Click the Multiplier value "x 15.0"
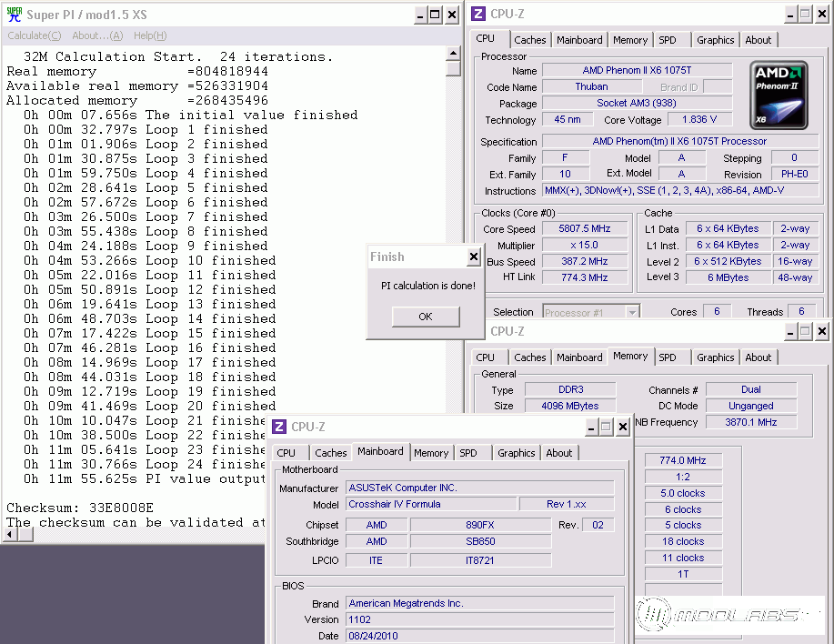Viewport: 834px width, 644px height. point(585,246)
